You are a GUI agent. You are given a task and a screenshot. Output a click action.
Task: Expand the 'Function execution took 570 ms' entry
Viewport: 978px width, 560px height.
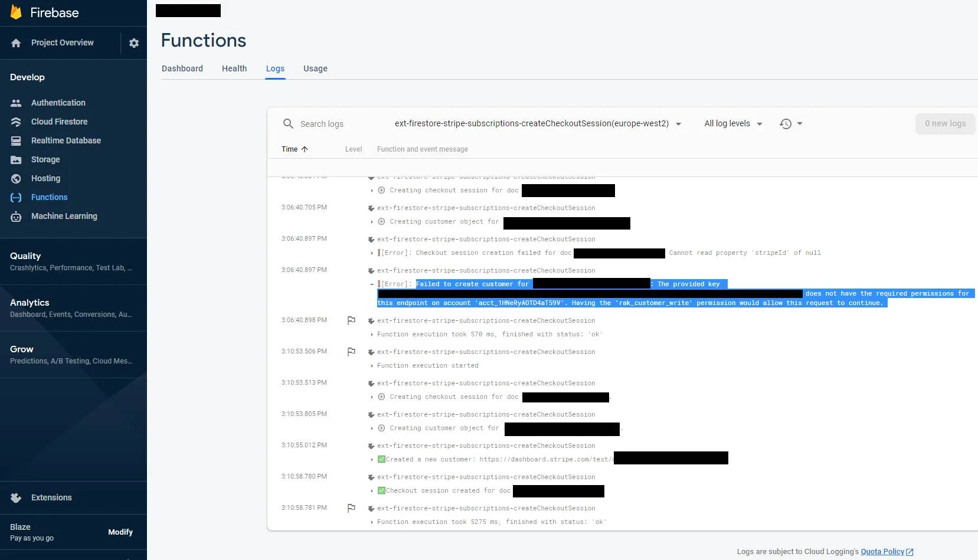coord(372,334)
